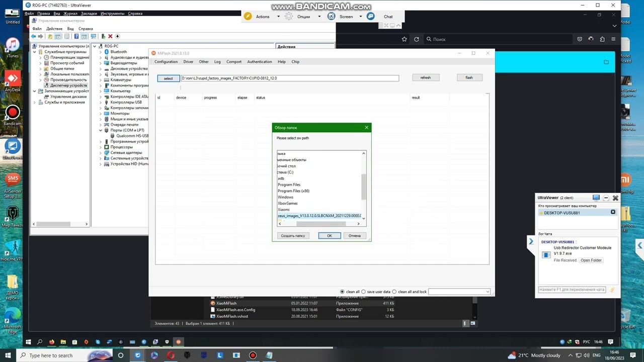The width and height of the screenshot is (644, 362).
Task: Expand the Bluetooth device category
Action: (x=101, y=52)
